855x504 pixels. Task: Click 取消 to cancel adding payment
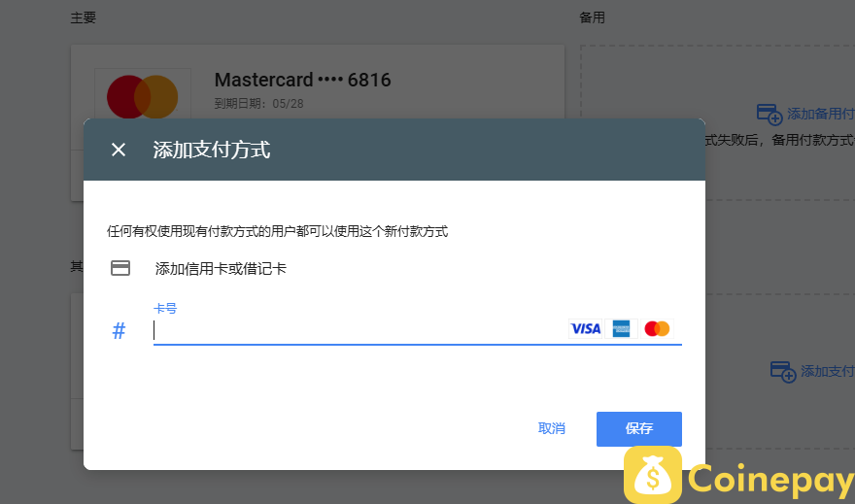551,429
